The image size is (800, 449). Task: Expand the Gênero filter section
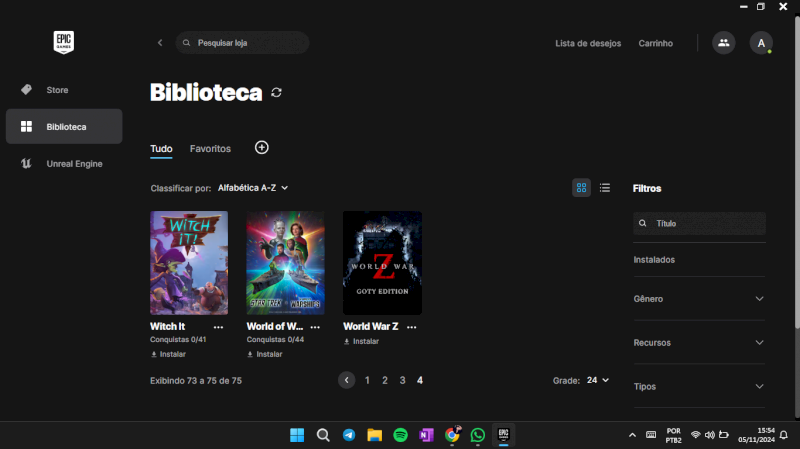pos(698,299)
